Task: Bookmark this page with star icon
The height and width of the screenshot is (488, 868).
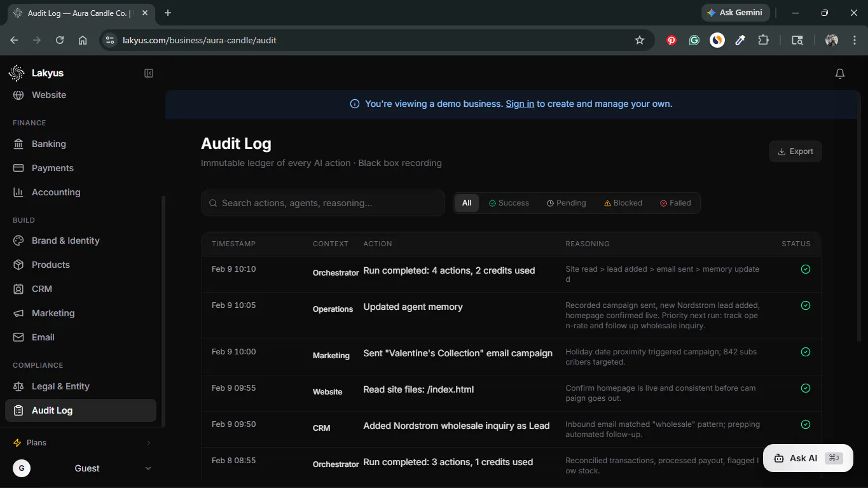Action: point(640,40)
